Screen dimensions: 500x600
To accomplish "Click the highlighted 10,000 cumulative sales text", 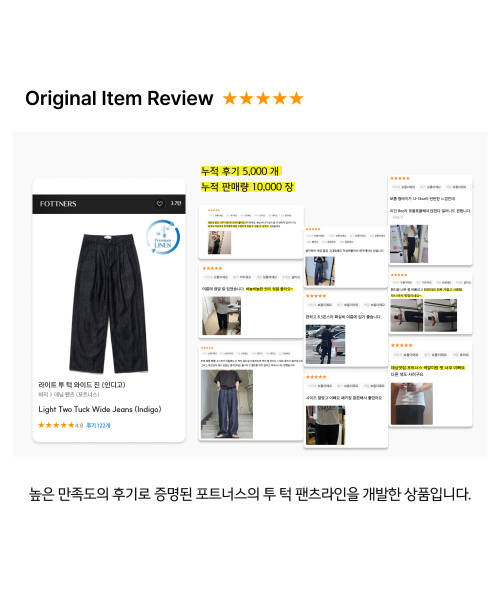I will tap(248, 187).
